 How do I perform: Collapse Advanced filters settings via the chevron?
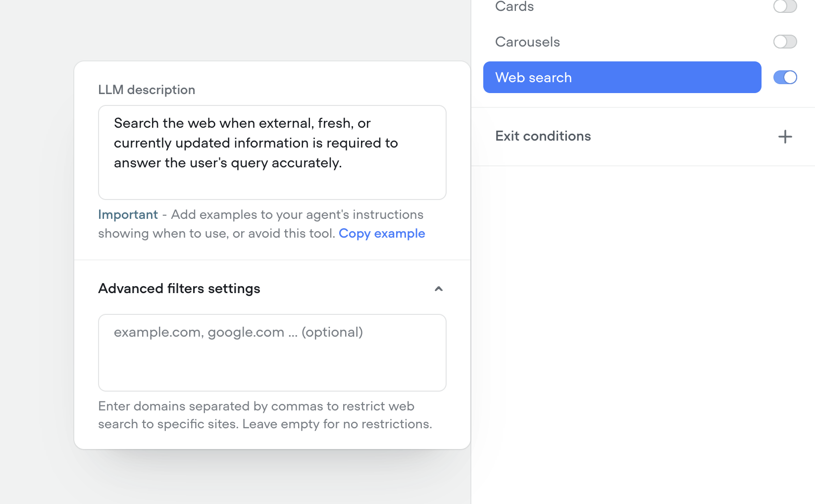click(438, 289)
